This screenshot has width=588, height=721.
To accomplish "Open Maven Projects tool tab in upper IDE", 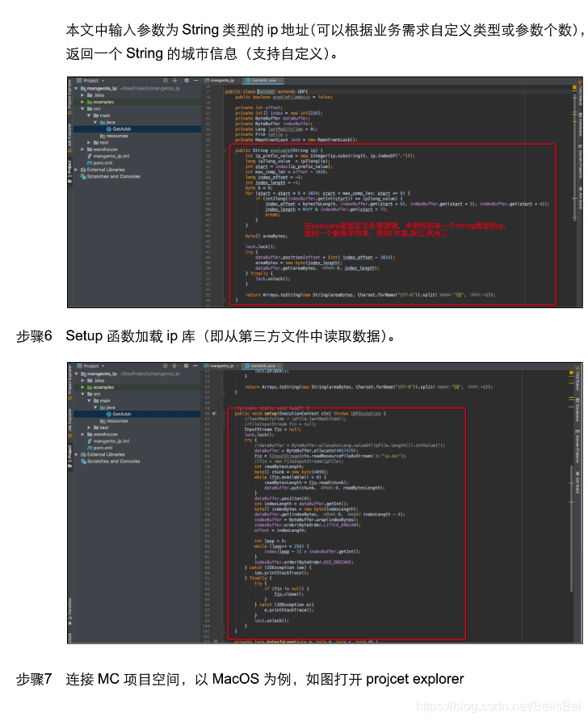I will coord(580,161).
